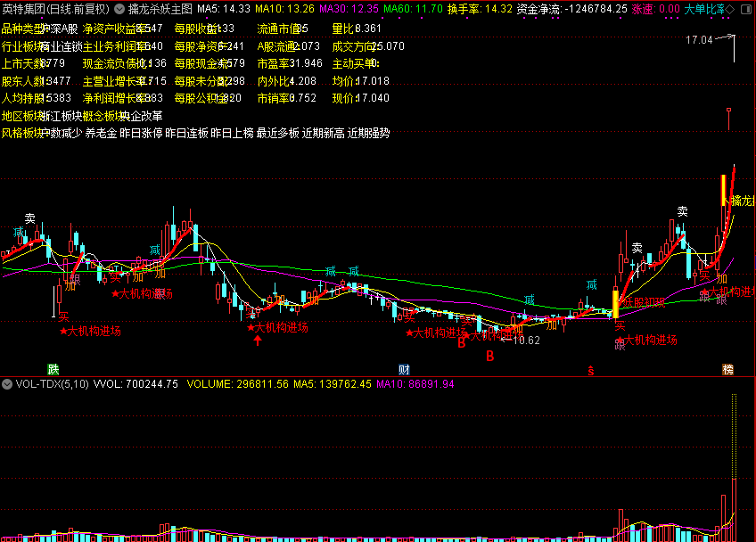Click the orange 榜 ranking marker icon
This screenshot has height=542, width=756.
(728, 369)
